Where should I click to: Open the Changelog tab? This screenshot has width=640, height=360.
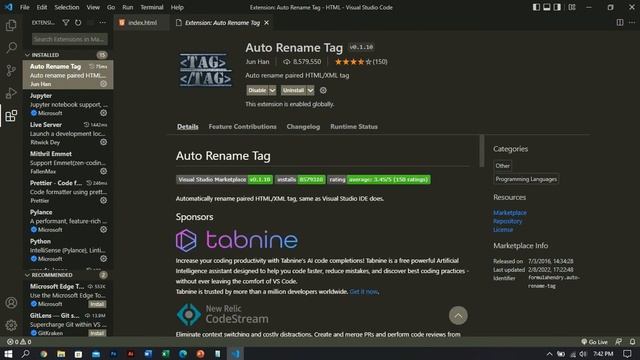pyautogui.click(x=303, y=127)
